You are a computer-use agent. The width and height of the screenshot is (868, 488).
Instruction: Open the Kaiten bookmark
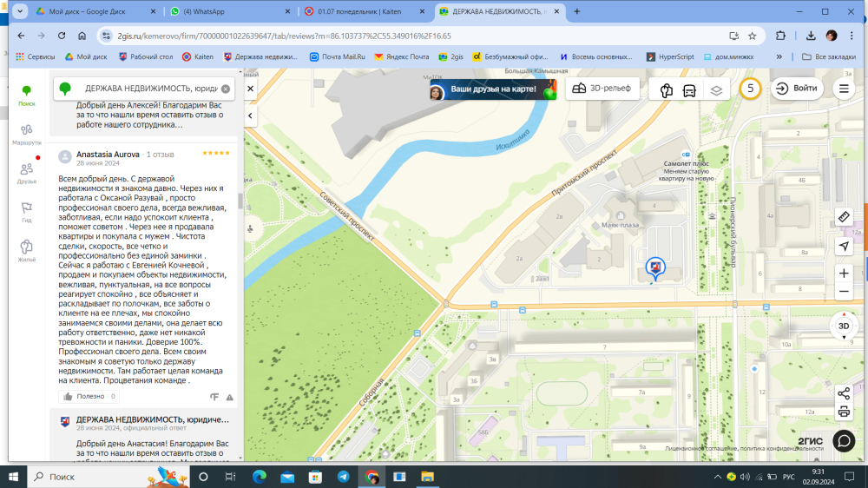[198, 56]
